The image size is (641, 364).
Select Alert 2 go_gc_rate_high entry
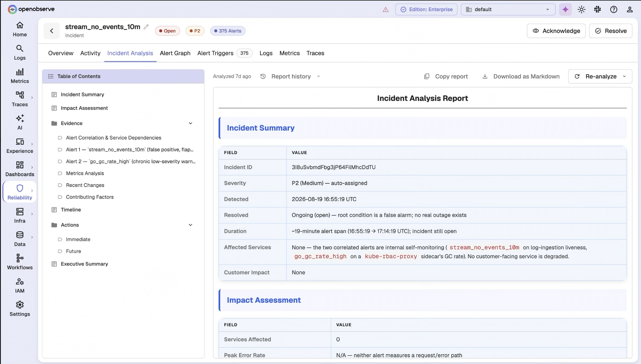(x=131, y=162)
